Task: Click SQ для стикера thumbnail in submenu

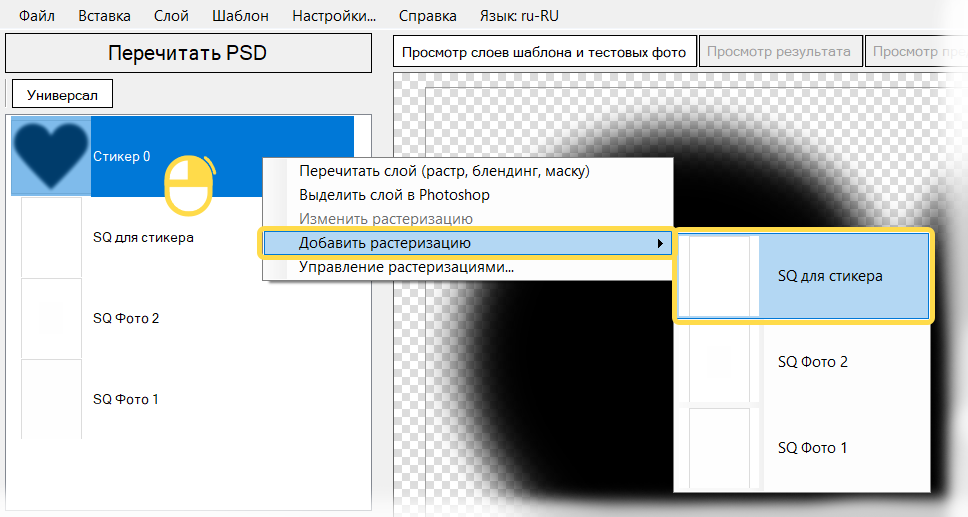Action: [719, 276]
